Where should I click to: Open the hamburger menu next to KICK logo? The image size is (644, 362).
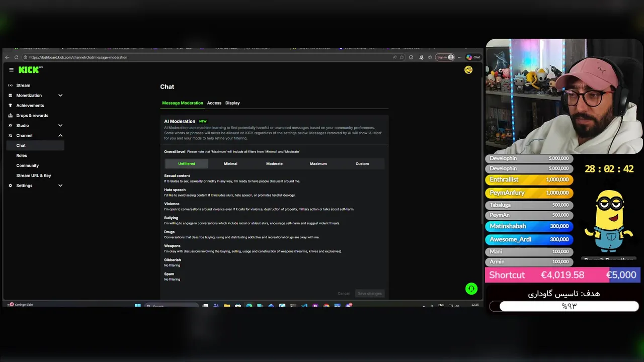pos(11,70)
